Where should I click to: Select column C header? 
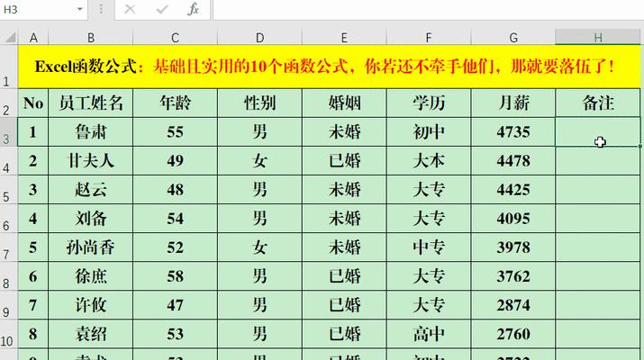click(176, 38)
